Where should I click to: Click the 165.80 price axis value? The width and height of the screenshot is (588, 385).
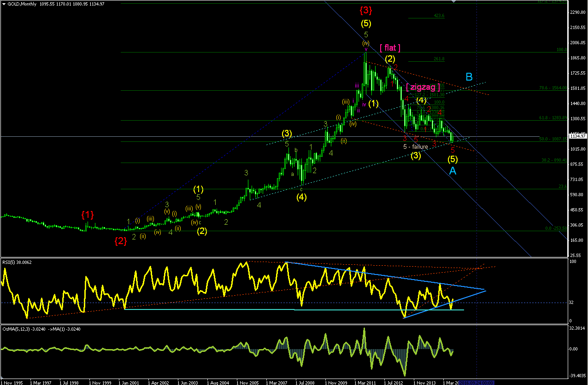[x=576, y=240]
